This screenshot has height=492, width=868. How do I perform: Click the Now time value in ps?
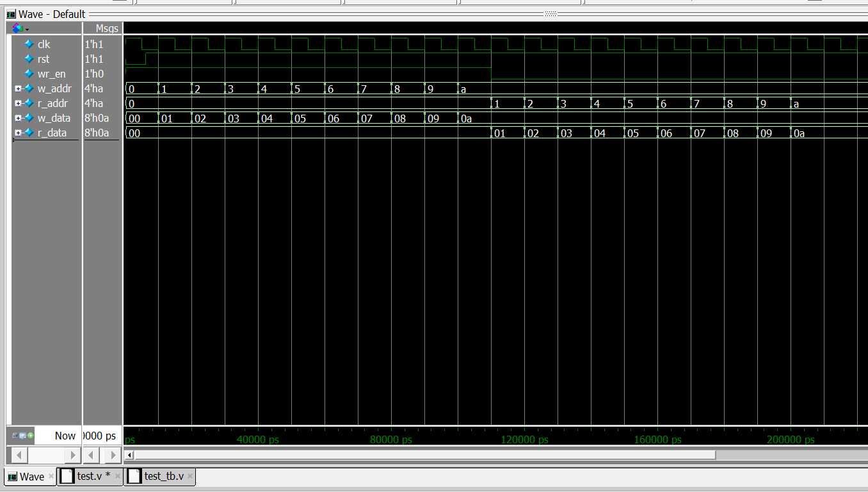click(x=100, y=436)
